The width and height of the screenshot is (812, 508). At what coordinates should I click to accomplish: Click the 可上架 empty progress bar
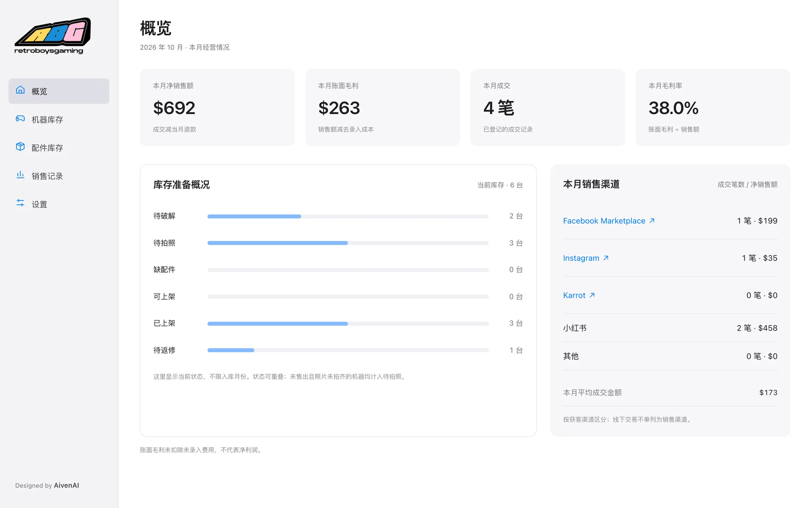click(348, 297)
